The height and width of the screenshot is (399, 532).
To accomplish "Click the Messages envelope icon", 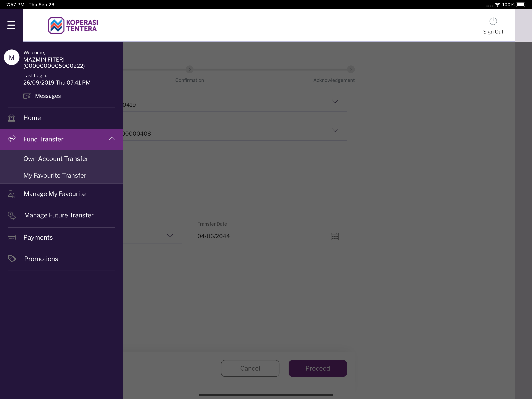I will point(27,96).
